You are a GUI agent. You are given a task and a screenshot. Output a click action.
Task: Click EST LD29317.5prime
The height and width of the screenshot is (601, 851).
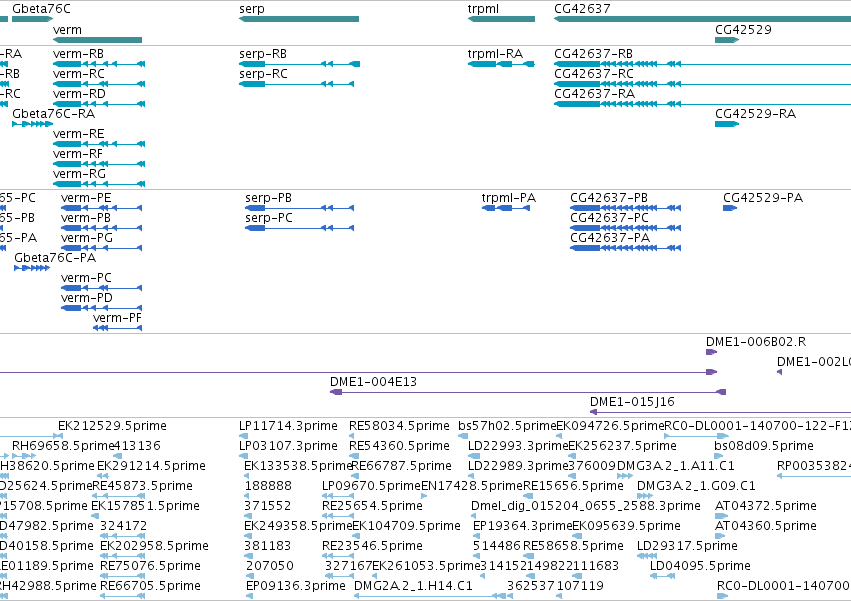point(687,546)
